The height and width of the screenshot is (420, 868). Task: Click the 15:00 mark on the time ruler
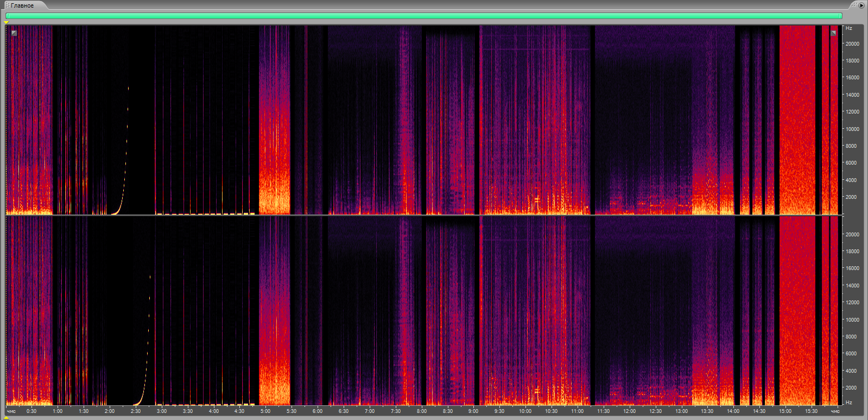coord(785,411)
